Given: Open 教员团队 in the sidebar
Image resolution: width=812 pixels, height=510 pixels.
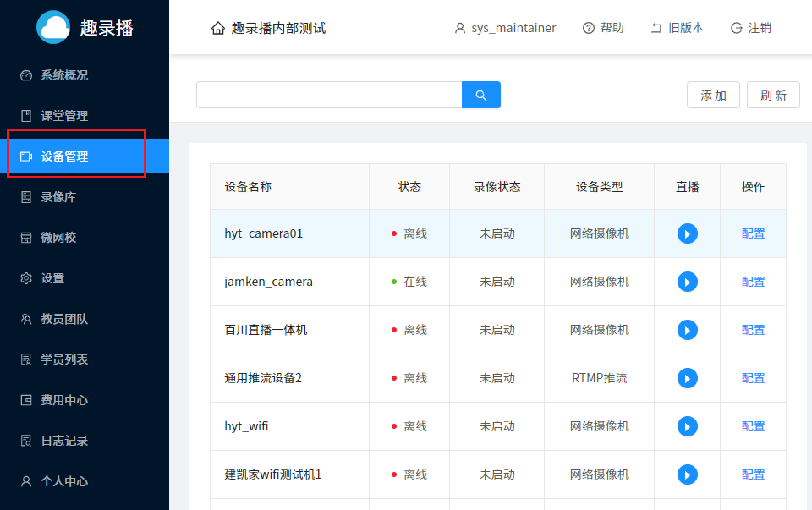Looking at the screenshot, I should tap(85, 318).
